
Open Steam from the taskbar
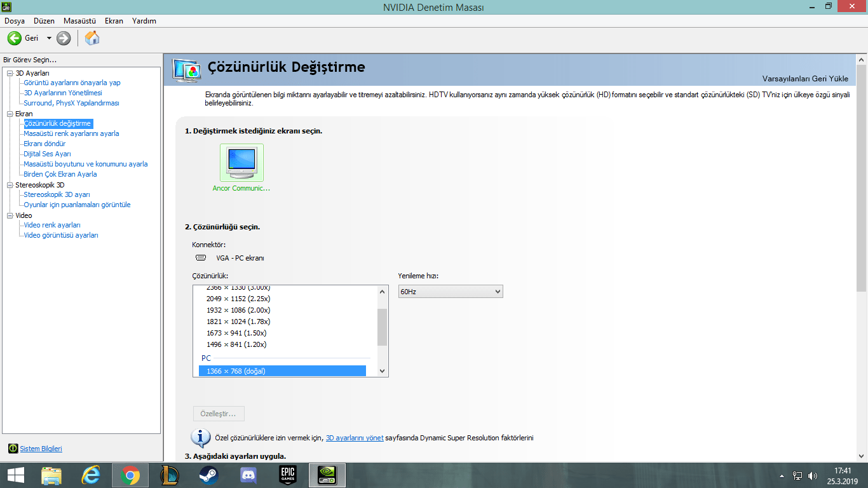[x=209, y=475]
